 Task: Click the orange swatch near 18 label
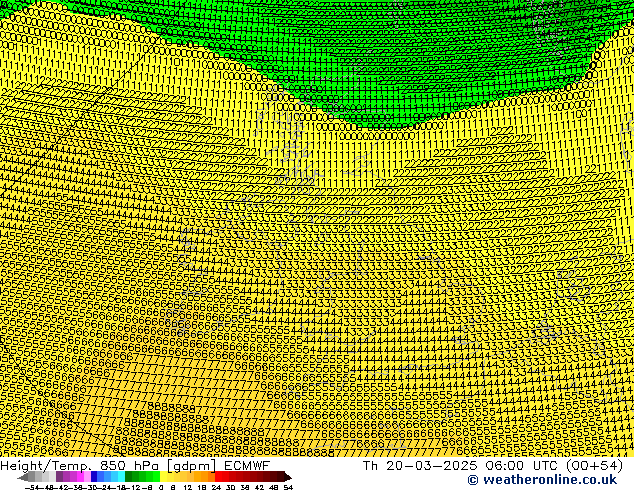click(x=205, y=477)
